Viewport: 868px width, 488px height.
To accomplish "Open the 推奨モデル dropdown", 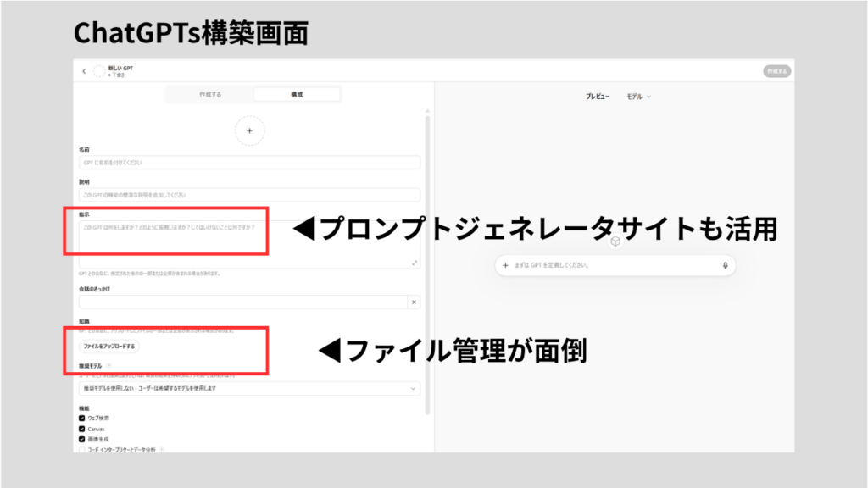I will point(249,388).
